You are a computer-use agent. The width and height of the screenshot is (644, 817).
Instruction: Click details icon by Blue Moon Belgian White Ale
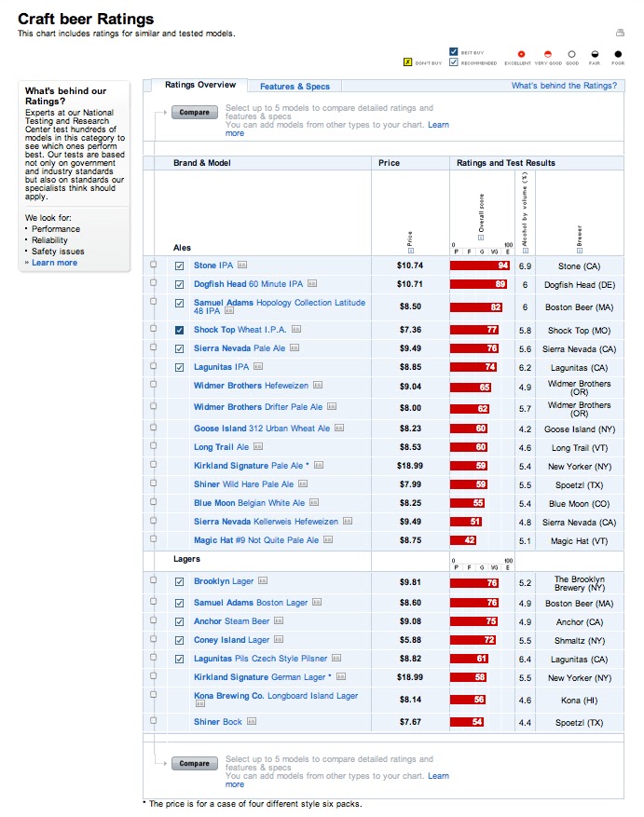click(314, 502)
